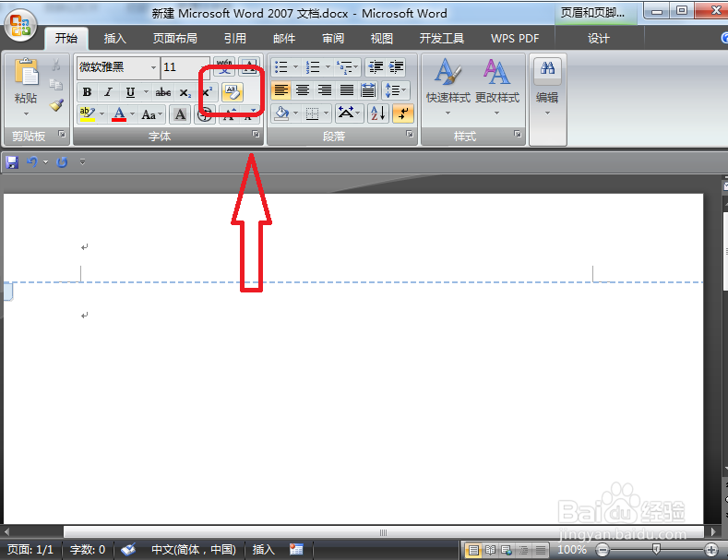Screen dimensions: 728x560
Task: Click the 中文(简体，中国) language indicator
Action: point(194,550)
